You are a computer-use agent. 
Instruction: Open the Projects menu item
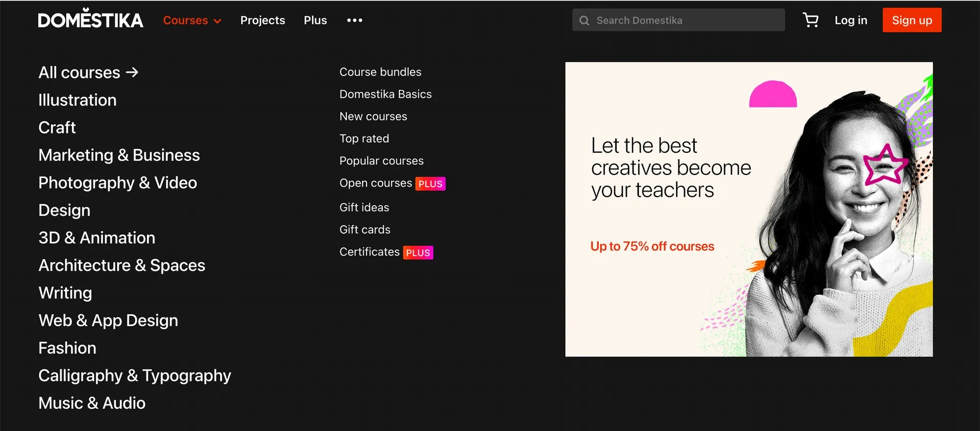click(x=263, y=20)
